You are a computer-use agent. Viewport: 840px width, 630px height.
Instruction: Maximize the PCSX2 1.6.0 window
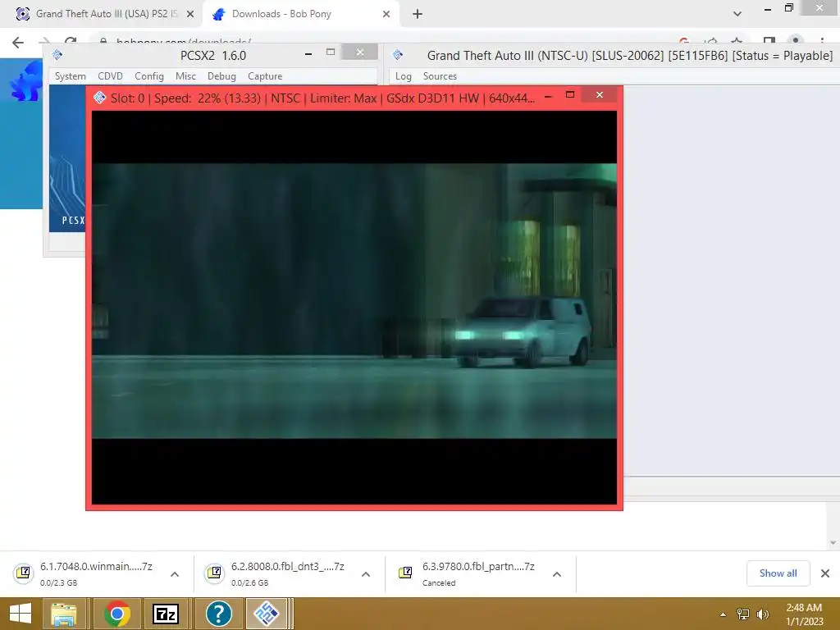click(x=331, y=52)
